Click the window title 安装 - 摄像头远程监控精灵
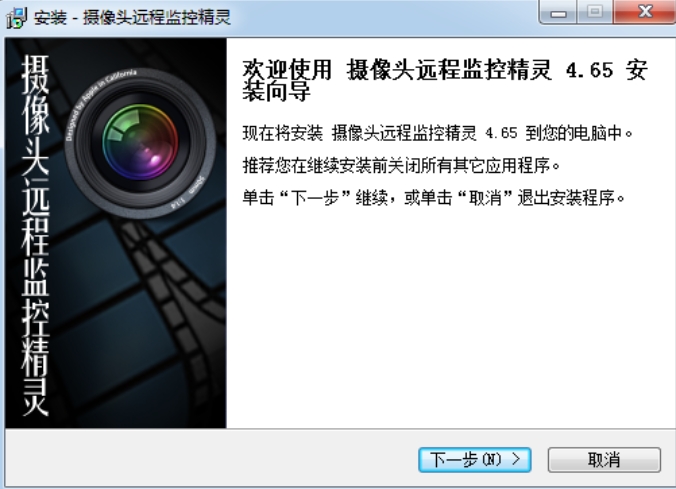The height and width of the screenshot is (489, 676). coord(132,18)
